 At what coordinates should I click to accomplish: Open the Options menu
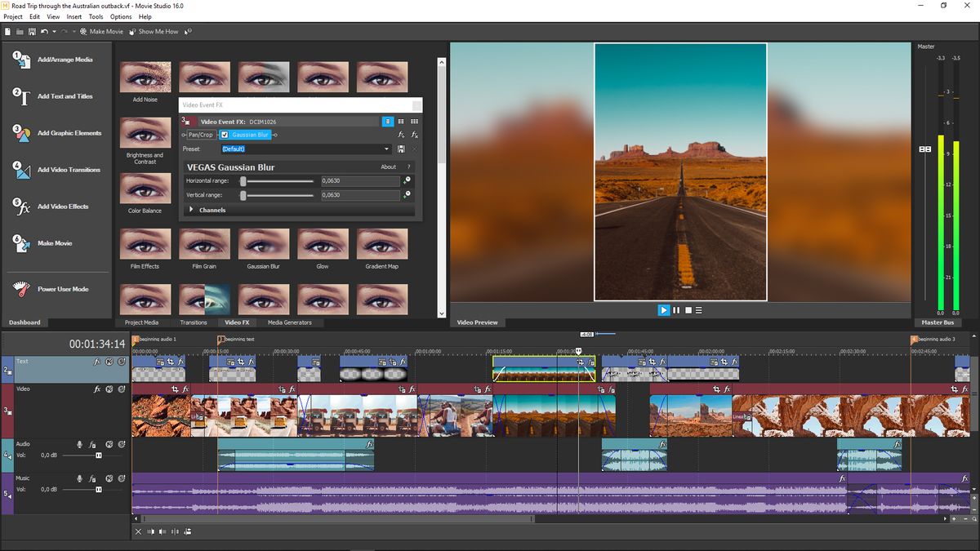point(119,16)
